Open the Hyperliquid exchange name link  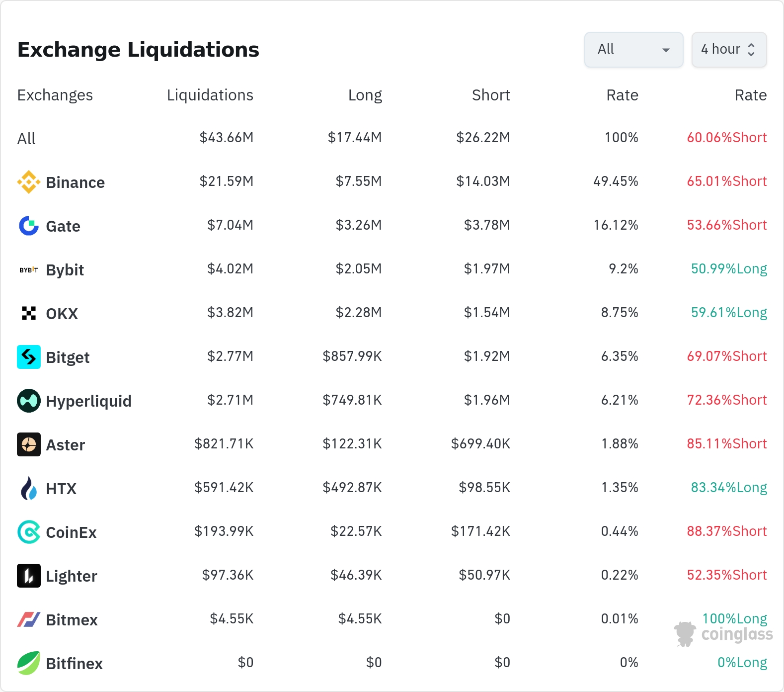[x=89, y=401]
